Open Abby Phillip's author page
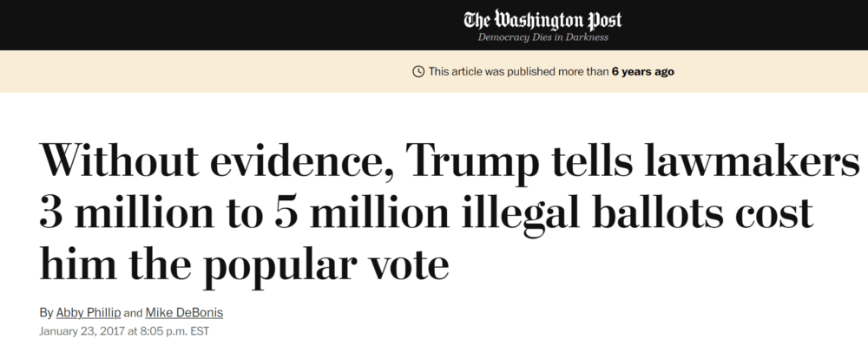The width and height of the screenshot is (868, 352). [x=88, y=312]
